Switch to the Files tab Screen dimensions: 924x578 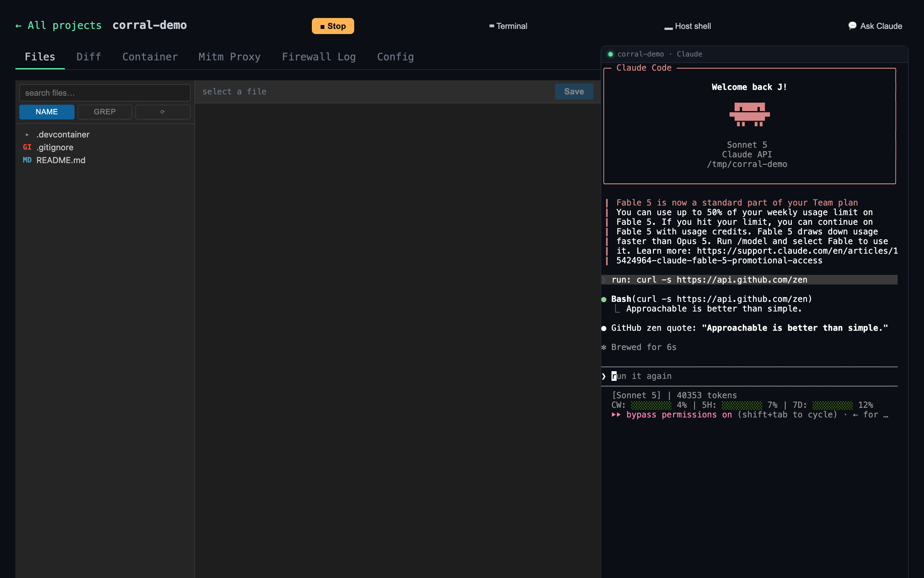tap(40, 57)
